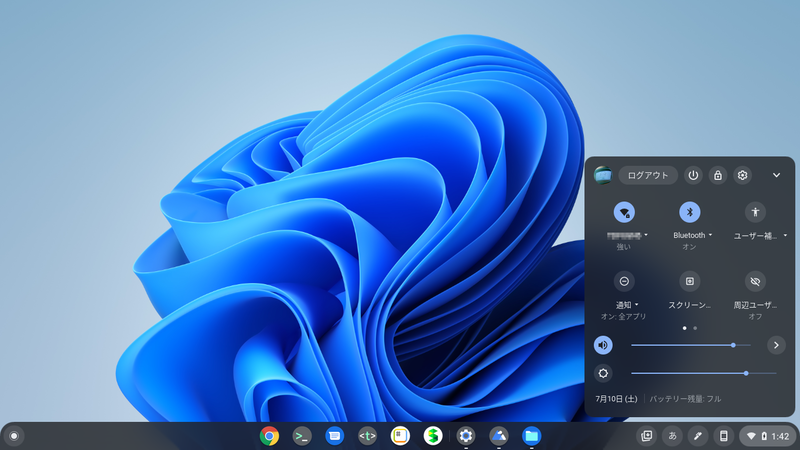Image resolution: width=800 pixels, height=450 pixels.
Task: Click the power button in quick settings
Action: 693,175
